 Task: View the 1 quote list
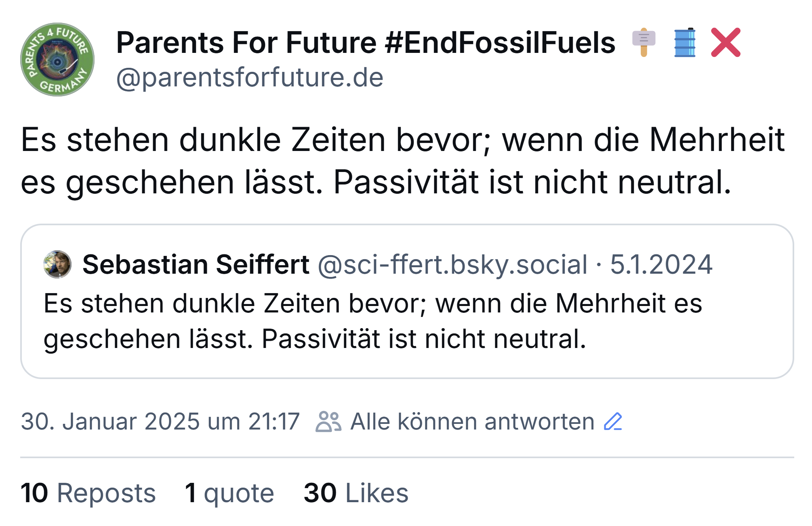[x=229, y=493]
